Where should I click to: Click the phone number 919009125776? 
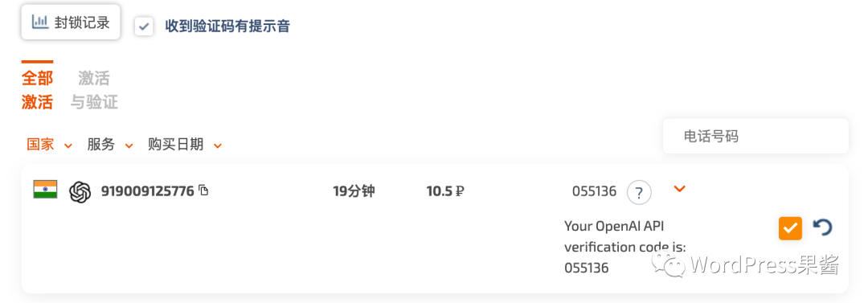click(147, 191)
